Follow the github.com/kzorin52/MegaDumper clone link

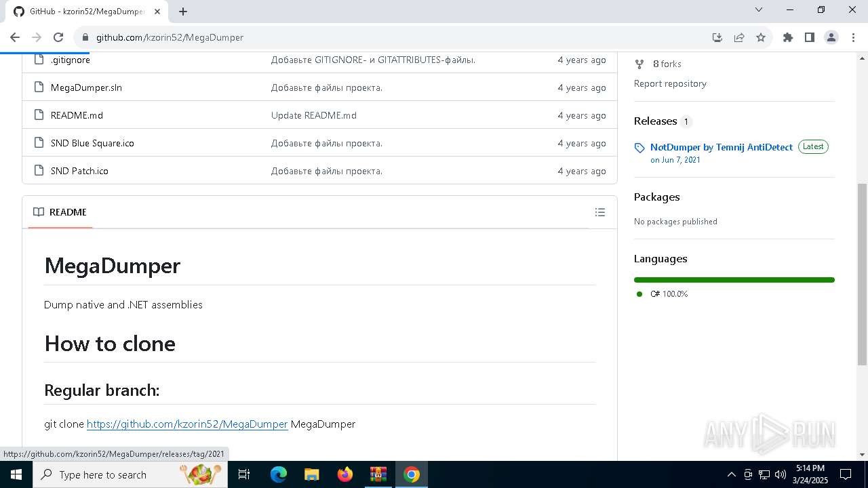(187, 424)
